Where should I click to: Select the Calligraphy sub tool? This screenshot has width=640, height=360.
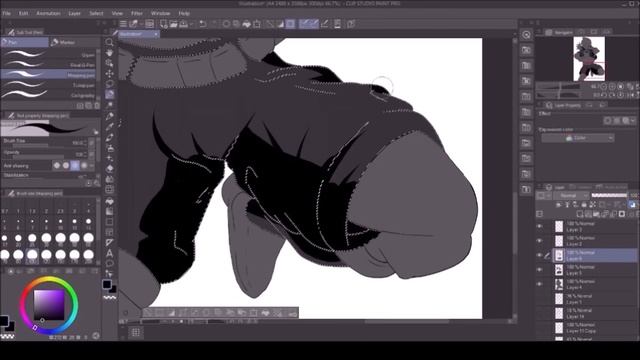(x=48, y=95)
